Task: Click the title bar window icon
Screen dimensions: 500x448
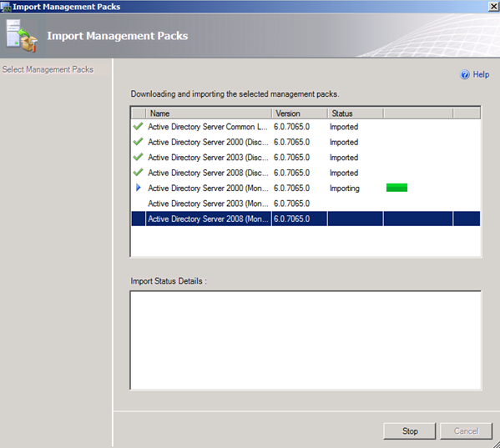Action: point(5,7)
